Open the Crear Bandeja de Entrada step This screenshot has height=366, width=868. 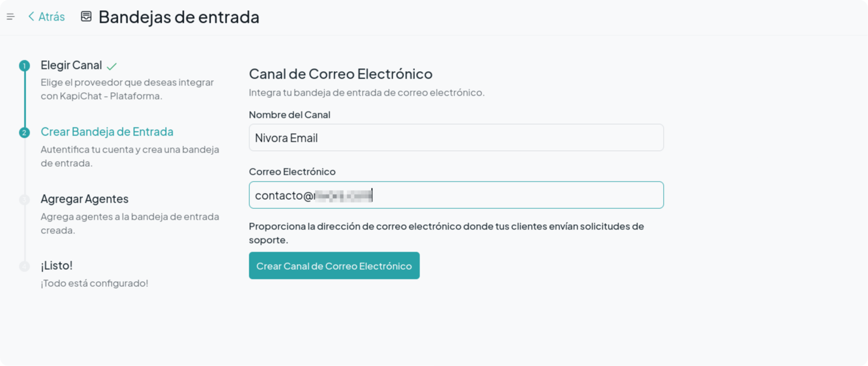point(107,132)
